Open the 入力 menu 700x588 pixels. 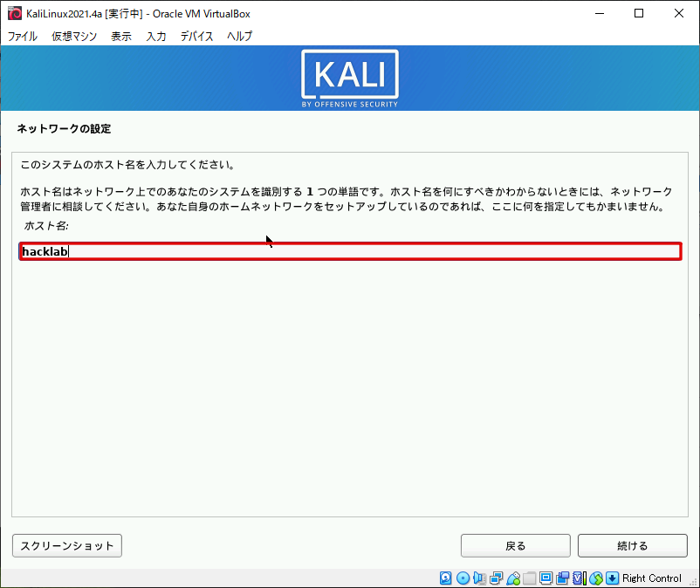point(156,36)
